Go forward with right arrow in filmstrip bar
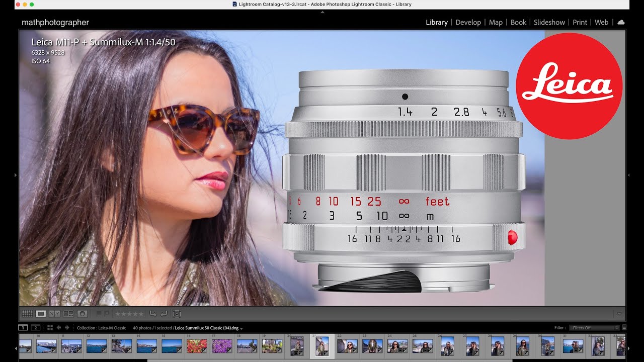 pos(67,328)
